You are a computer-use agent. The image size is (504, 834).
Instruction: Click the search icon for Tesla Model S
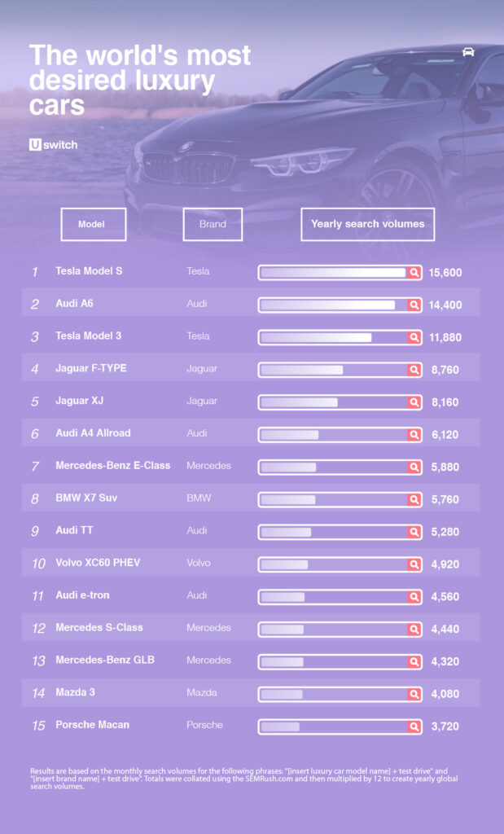(x=414, y=273)
